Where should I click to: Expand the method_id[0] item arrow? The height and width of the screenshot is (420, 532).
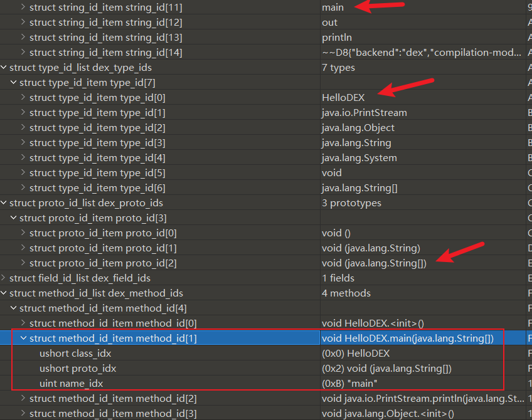[x=23, y=323]
